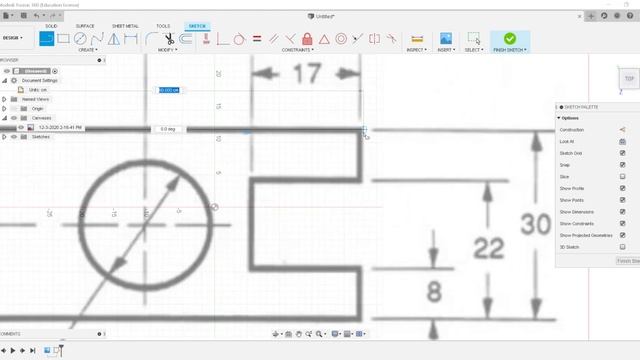Click the TOP face of view cube

pos(629,78)
